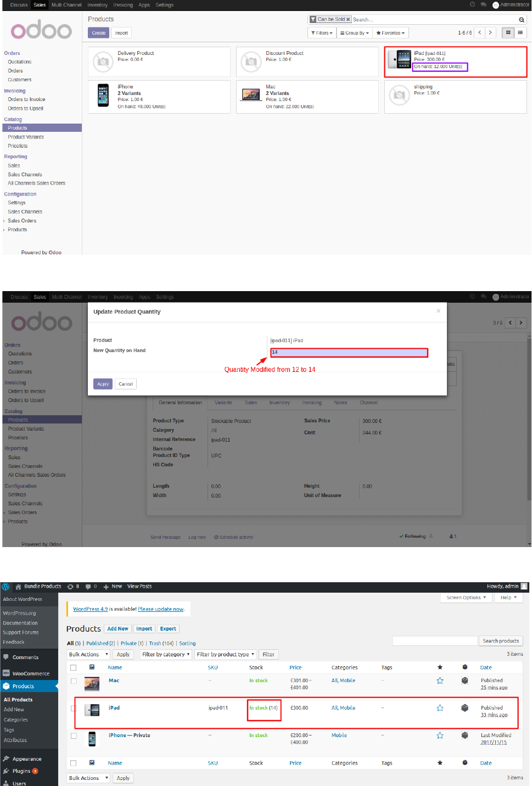This screenshot has width=532, height=786.
Task: Click the 'Search products' button
Action: pos(501,641)
